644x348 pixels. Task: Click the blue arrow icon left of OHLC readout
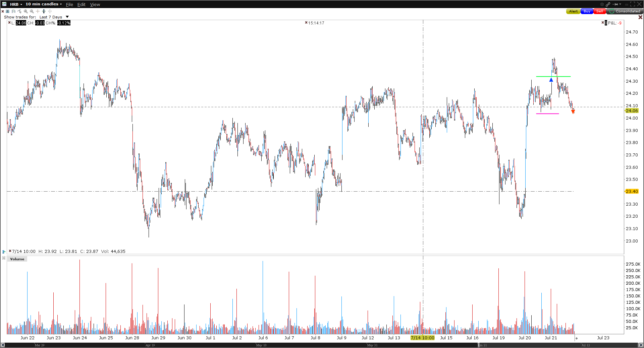click(x=4, y=252)
